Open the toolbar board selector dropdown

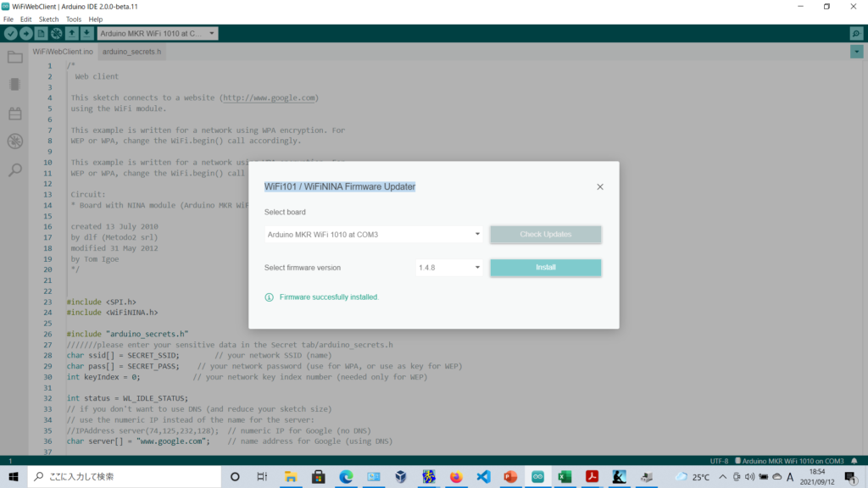(158, 34)
